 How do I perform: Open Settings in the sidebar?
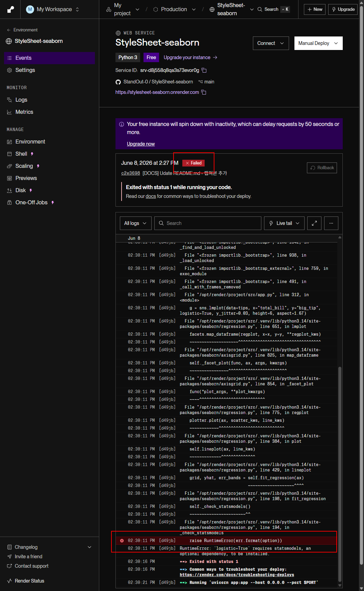49,70
